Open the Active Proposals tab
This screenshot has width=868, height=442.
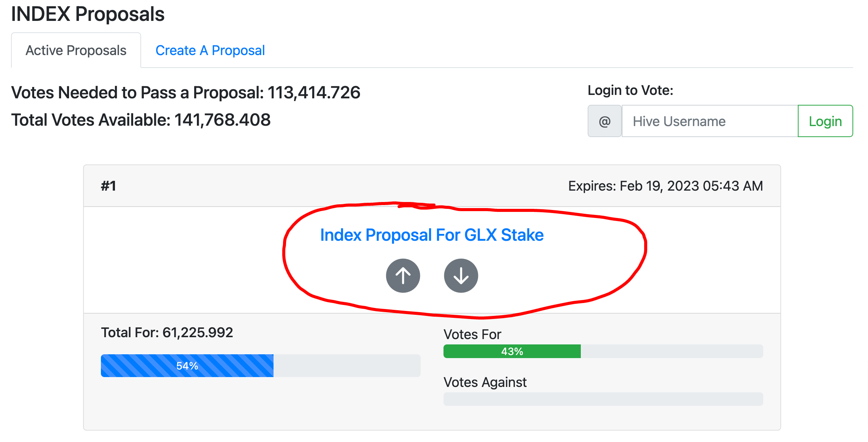76,50
